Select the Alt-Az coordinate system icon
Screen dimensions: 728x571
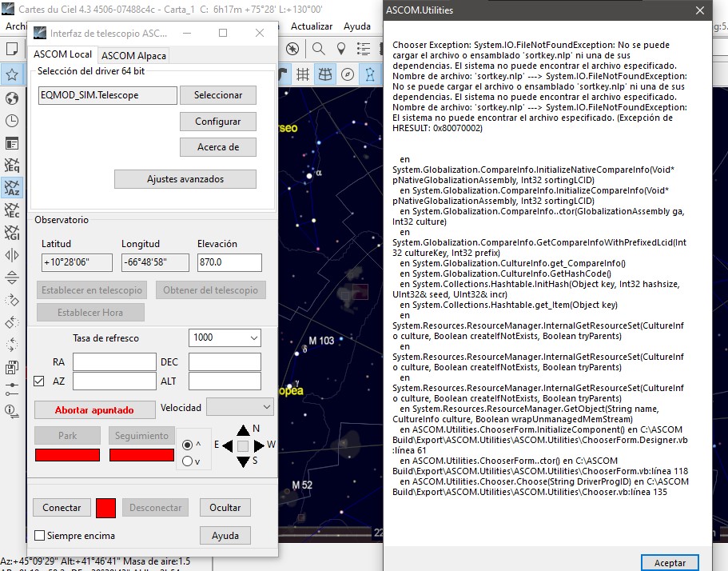[x=12, y=188]
